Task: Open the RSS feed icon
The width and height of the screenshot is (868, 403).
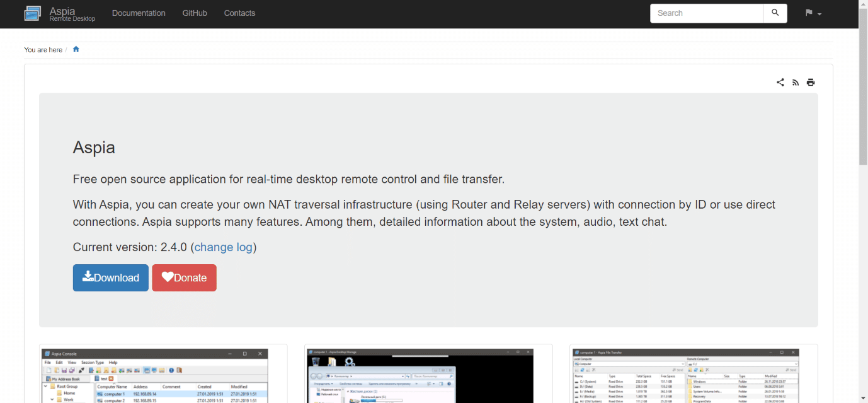Action: pyautogui.click(x=796, y=82)
